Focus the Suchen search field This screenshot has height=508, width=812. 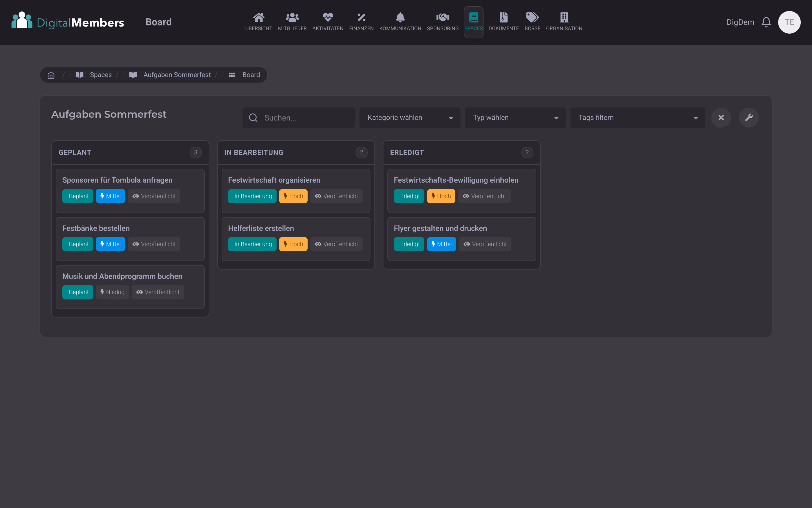pyautogui.click(x=299, y=118)
